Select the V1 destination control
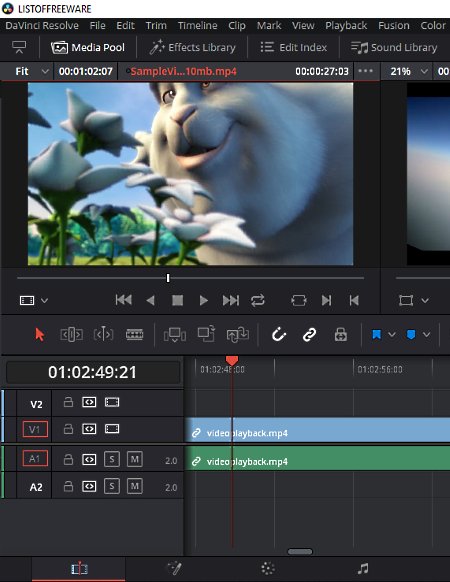Image resolution: width=450 pixels, height=582 pixels. click(x=35, y=429)
